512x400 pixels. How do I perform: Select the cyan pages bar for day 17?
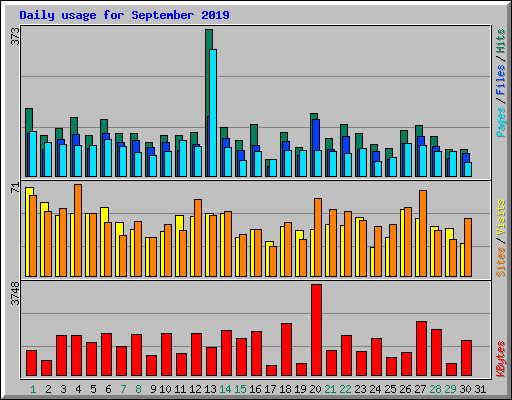pyautogui.click(x=273, y=168)
